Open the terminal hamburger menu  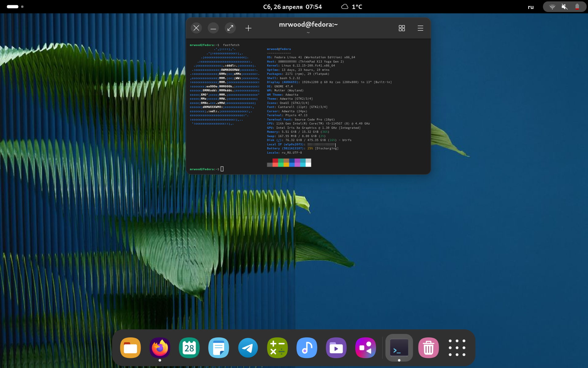pos(420,28)
